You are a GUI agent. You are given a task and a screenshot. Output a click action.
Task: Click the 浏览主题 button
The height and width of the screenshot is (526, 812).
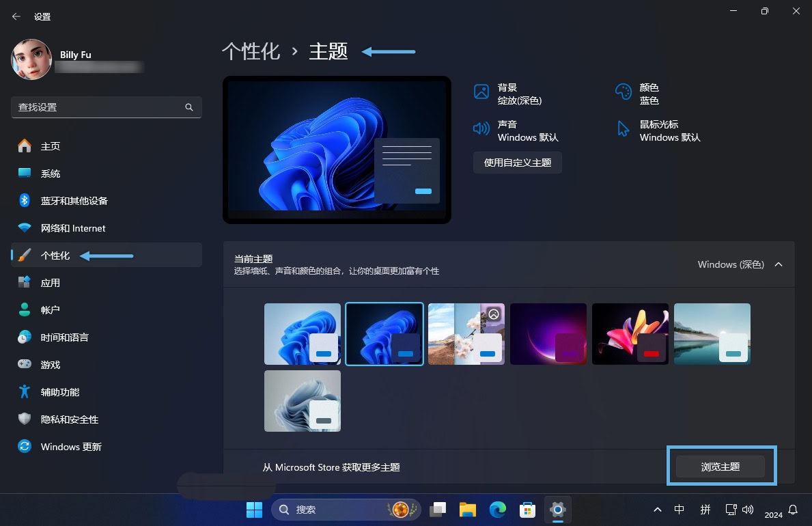click(721, 466)
